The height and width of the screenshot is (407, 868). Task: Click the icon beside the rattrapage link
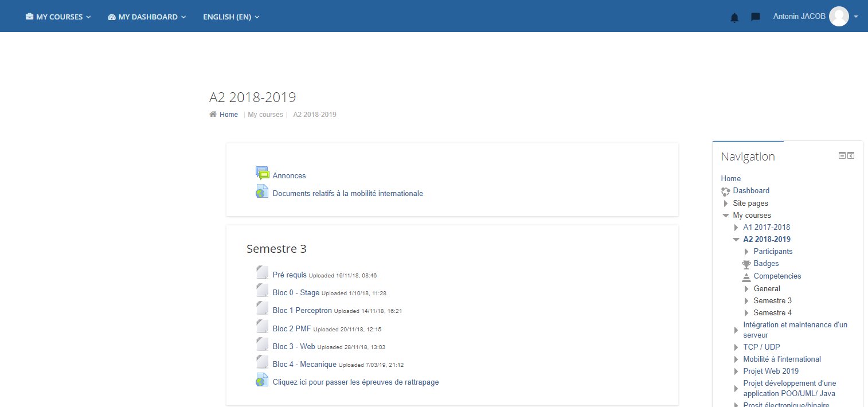(x=262, y=379)
